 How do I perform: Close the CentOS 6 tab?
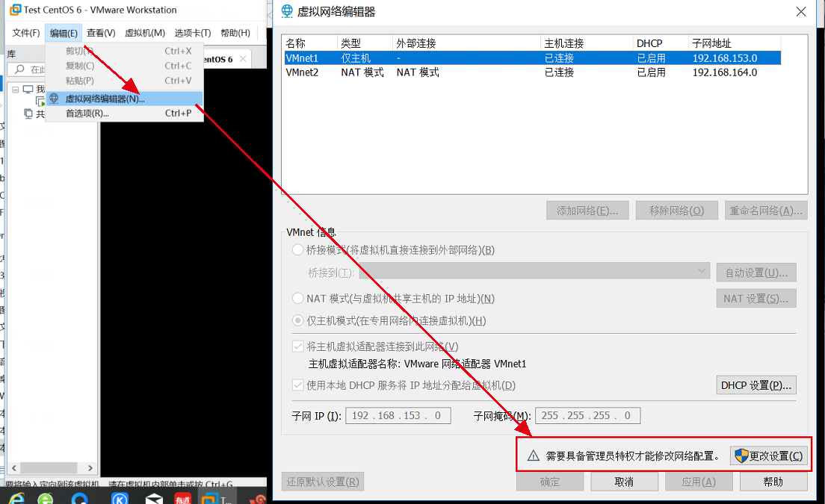243,59
